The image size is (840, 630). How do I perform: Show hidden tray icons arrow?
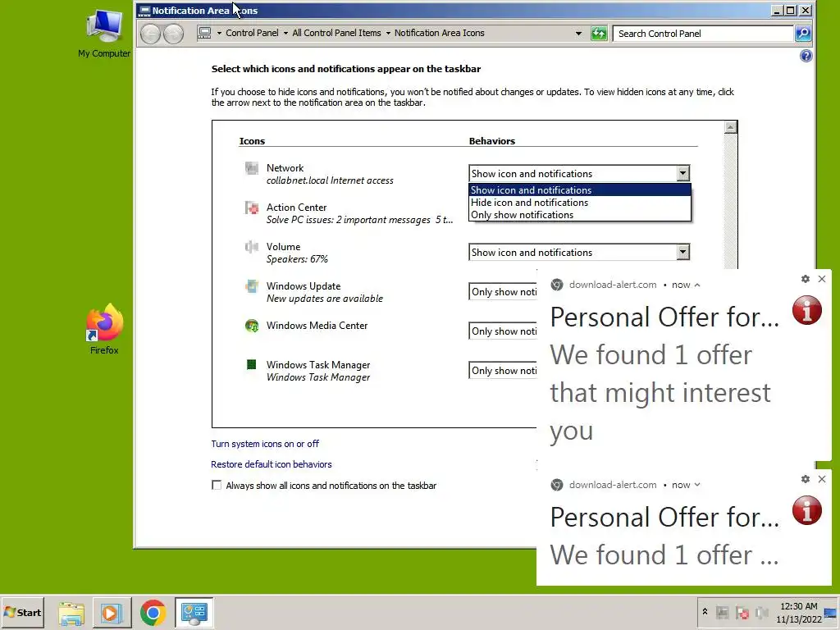[x=705, y=611]
